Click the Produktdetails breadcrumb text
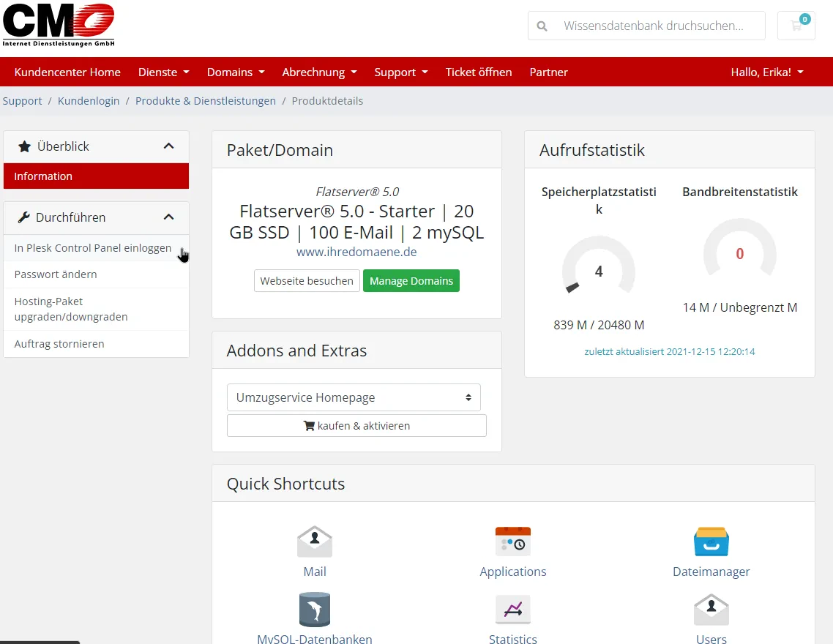Screen dimensions: 833x644 click(327, 101)
